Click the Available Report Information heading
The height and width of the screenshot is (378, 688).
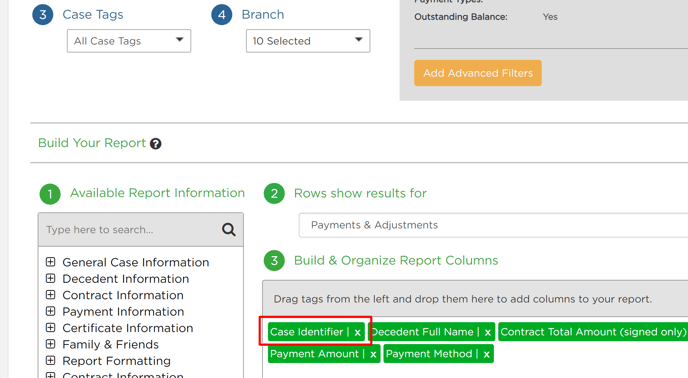(158, 193)
